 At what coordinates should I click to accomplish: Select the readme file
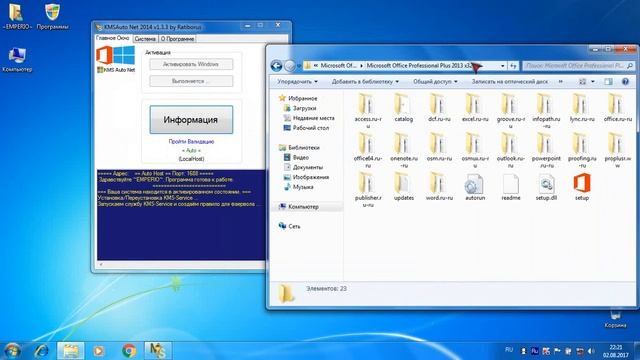tap(511, 186)
